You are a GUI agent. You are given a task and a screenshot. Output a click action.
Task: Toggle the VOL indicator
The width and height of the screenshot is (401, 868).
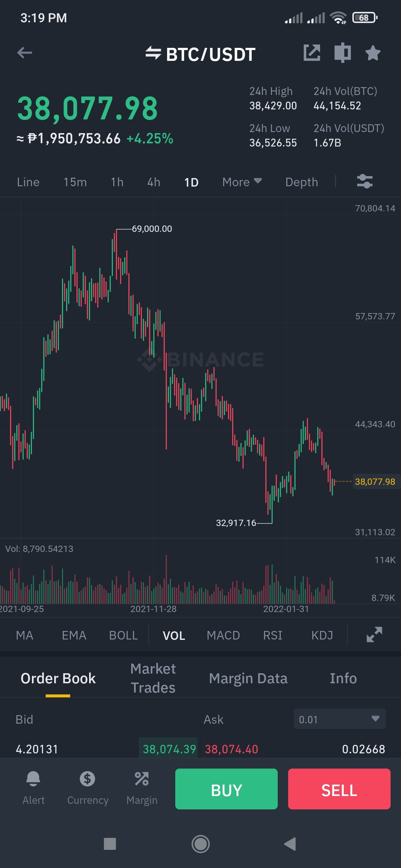pos(174,635)
